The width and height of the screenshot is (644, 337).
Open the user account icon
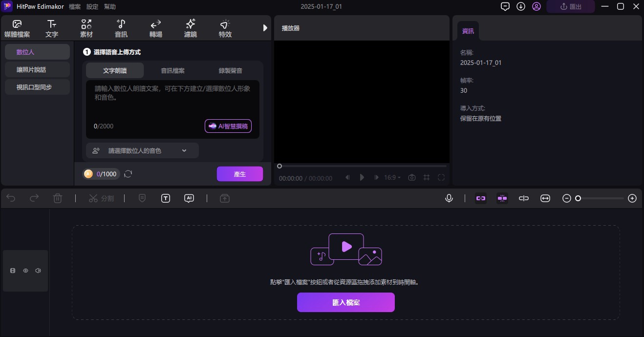(537, 6)
